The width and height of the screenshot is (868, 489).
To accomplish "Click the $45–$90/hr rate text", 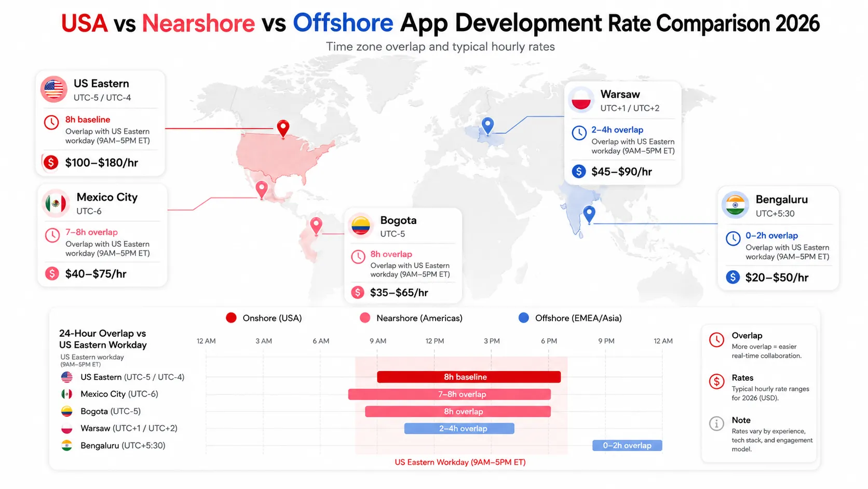I will (622, 171).
